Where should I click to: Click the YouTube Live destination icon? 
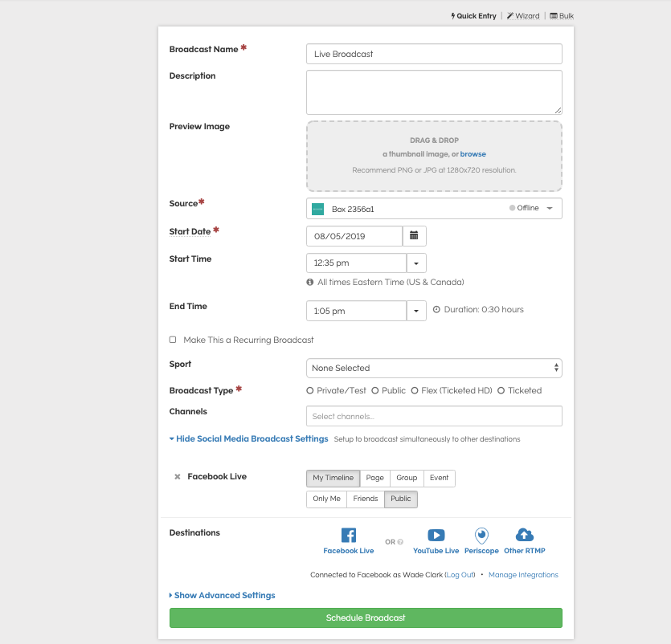tap(436, 536)
